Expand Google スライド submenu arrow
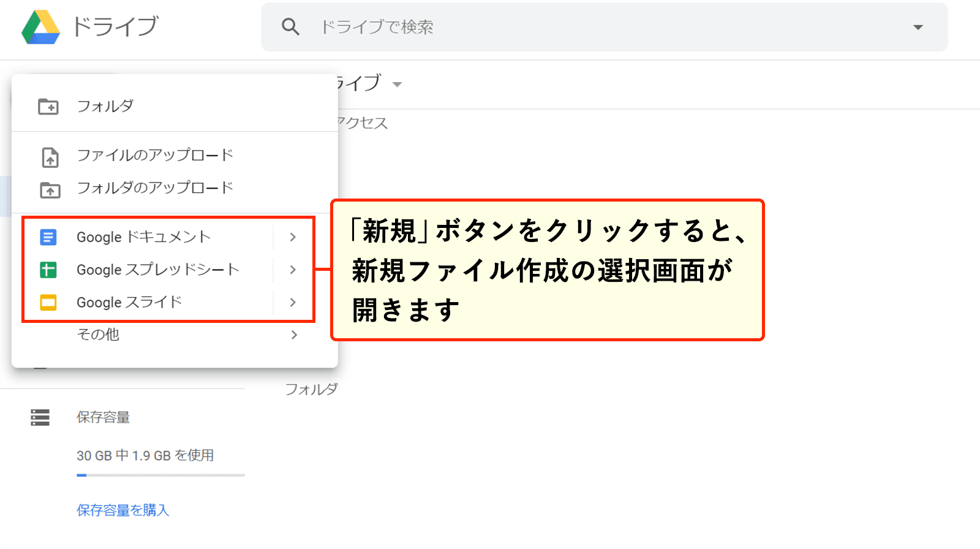The width and height of the screenshot is (980, 549). point(293,302)
